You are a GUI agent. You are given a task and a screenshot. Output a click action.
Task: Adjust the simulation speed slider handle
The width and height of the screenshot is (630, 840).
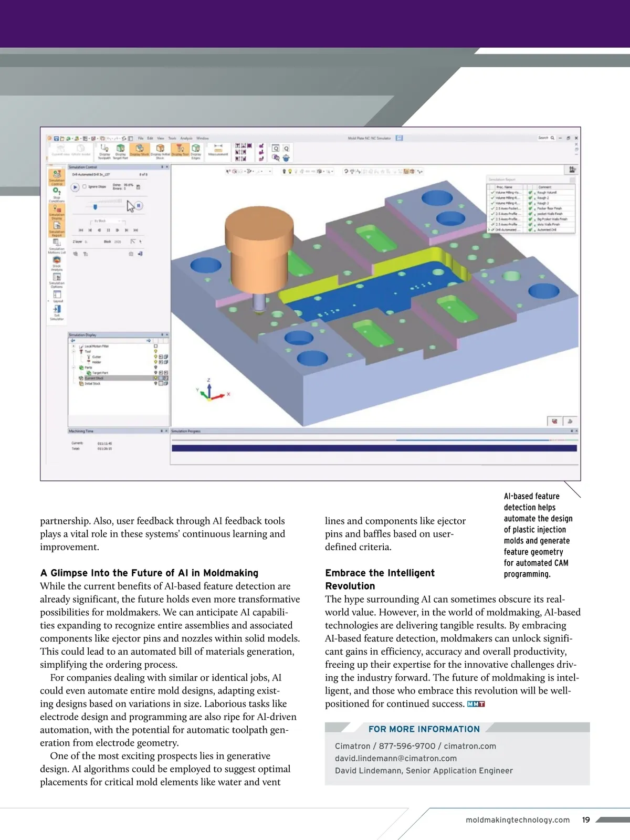point(95,207)
